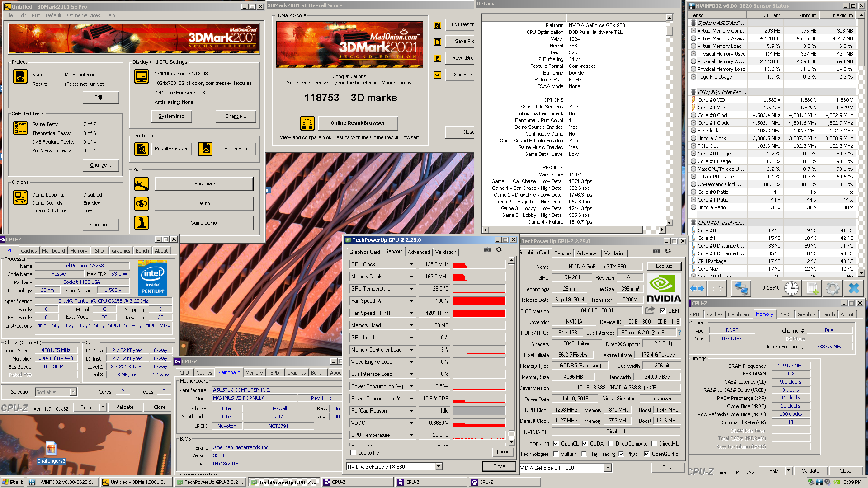This screenshot has height=488, width=868.
Task: Click HWiNFO expand columns blue arrows icon
Action: click(x=697, y=288)
